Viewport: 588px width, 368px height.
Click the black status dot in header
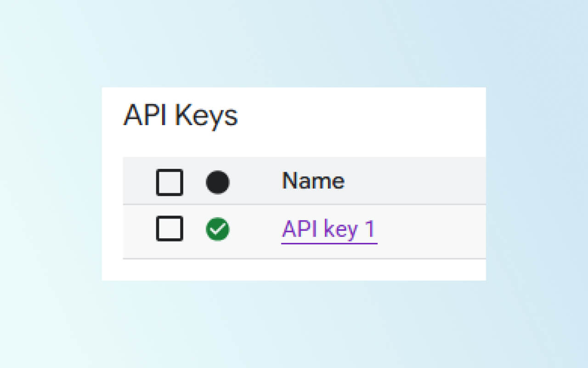click(218, 182)
